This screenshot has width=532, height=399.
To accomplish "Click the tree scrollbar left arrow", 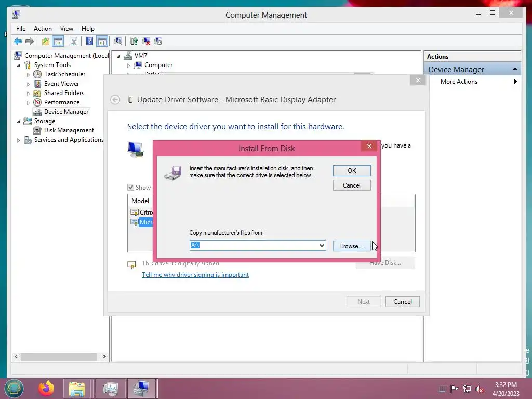I will [16, 356].
